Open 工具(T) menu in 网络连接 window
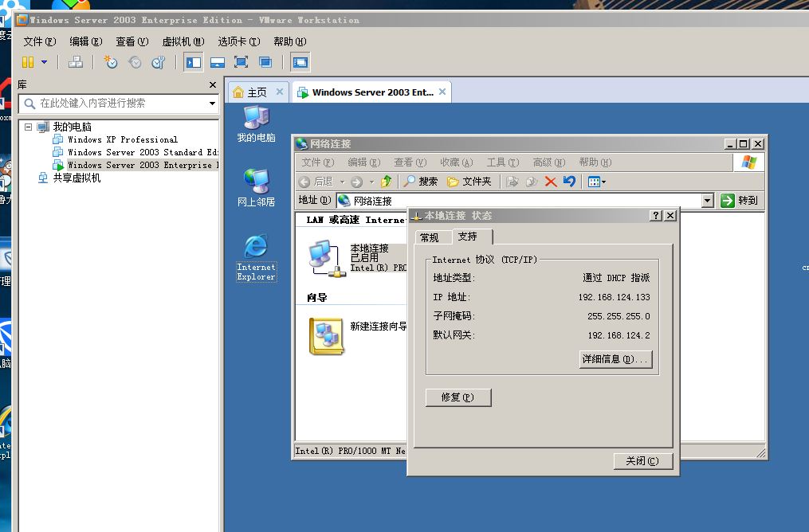 coord(502,162)
